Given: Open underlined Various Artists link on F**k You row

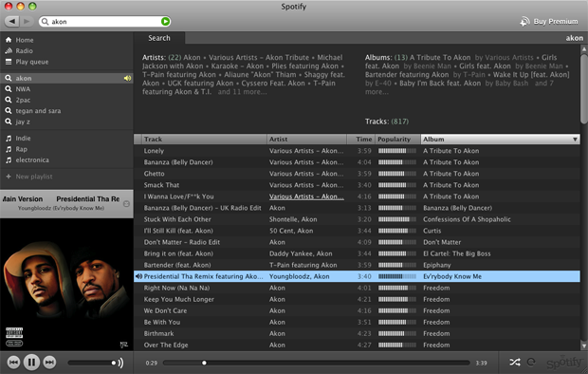Looking at the screenshot, I should (x=306, y=196).
